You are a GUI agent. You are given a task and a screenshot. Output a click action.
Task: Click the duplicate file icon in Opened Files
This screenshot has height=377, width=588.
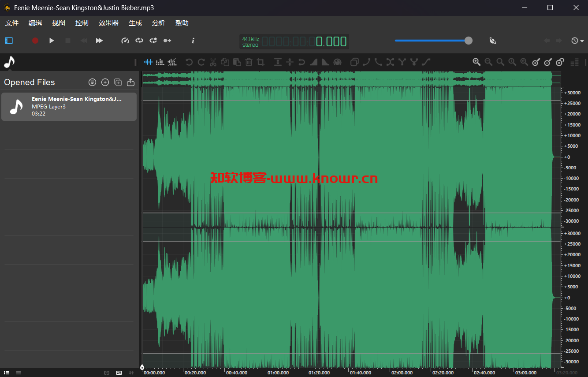[x=118, y=82]
